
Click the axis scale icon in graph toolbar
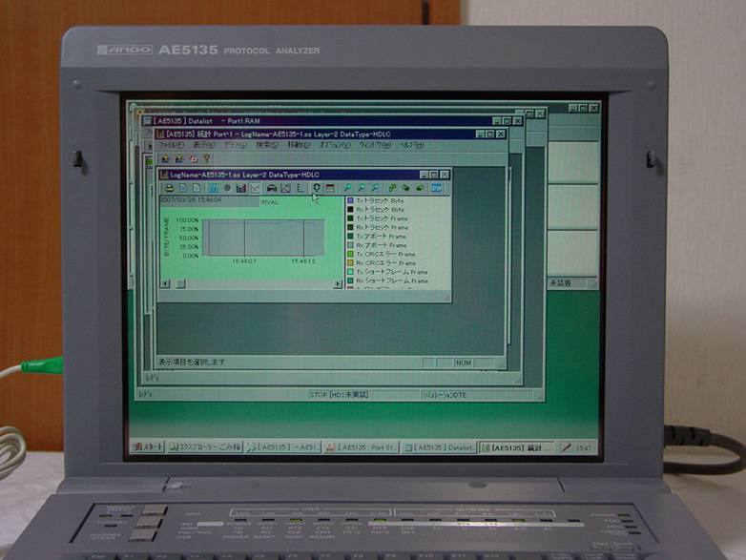(300, 188)
